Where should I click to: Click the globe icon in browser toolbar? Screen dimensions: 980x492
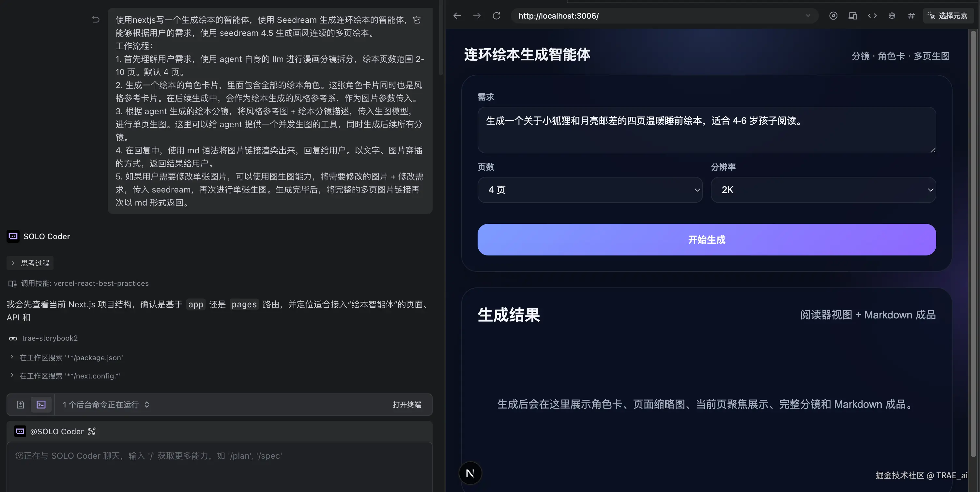click(892, 16)
